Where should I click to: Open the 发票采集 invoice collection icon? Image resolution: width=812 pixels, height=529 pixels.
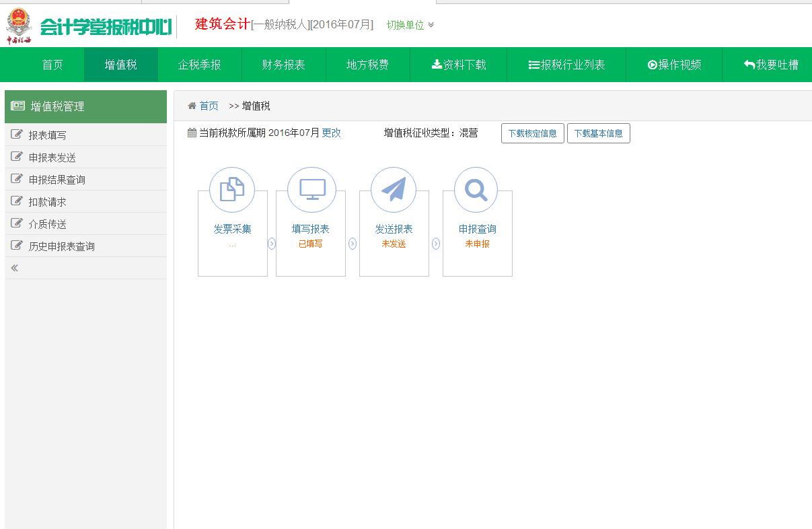coord(232,190)
